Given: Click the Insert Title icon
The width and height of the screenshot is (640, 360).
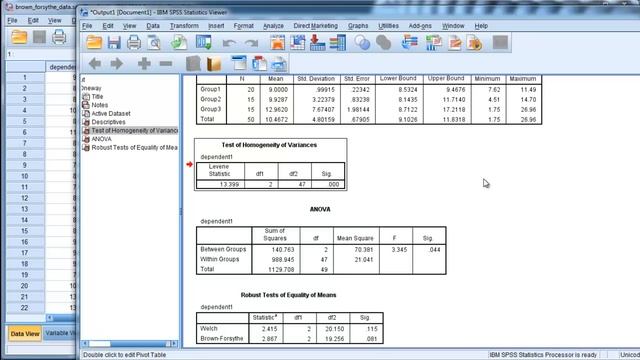Looking at the screenshot, I should 259,63.
